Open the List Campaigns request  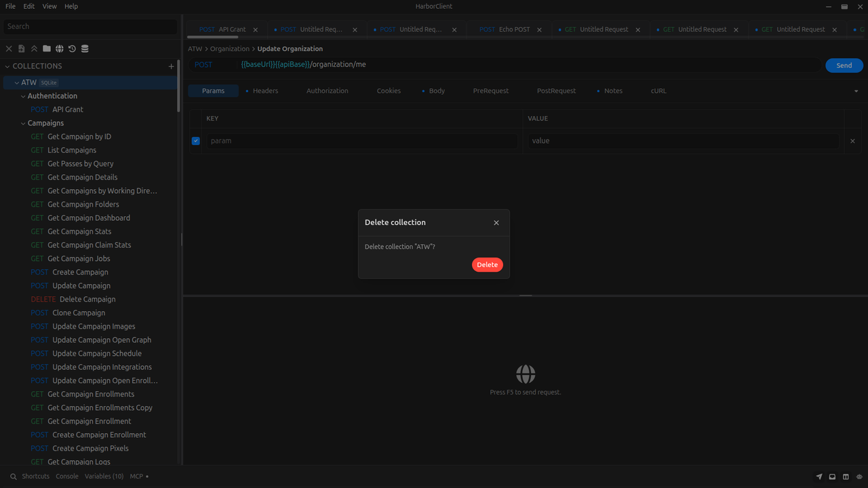coord(90,150)
